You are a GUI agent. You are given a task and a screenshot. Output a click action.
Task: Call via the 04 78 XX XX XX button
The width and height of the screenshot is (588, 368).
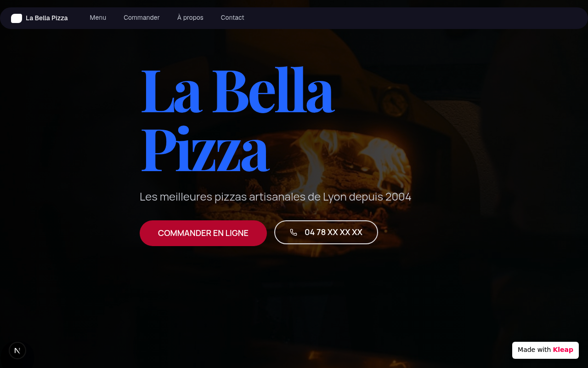326,232
